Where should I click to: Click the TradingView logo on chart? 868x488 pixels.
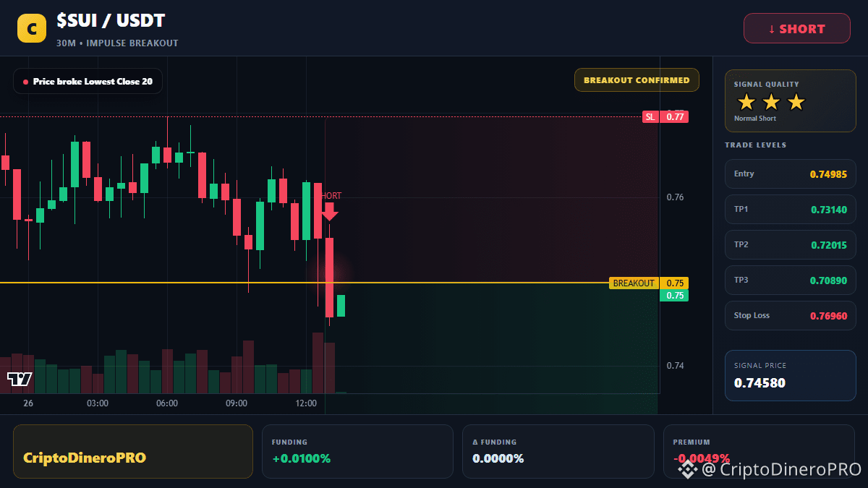pyautogui.click(x=19, y=379)
